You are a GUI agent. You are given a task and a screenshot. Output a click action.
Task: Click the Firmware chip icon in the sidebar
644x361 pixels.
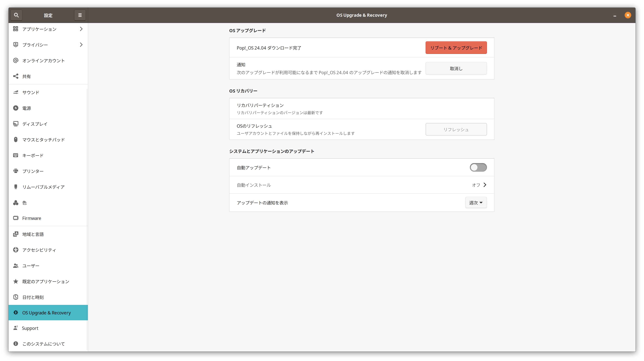(x=16, y=218)
